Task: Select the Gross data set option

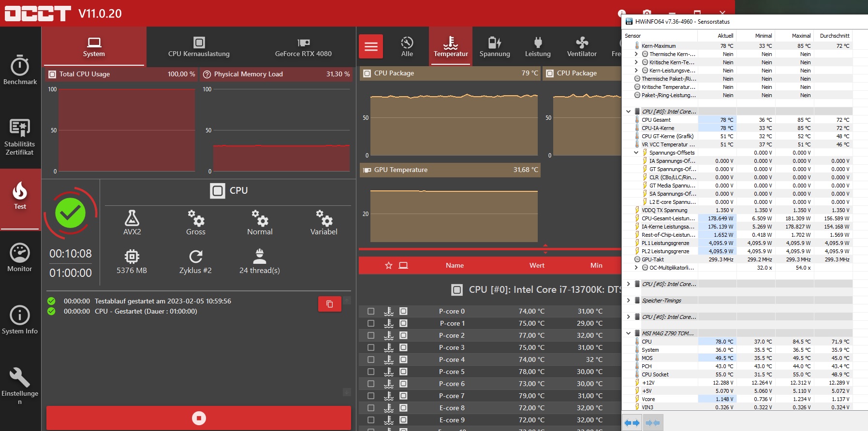Action: [x=196, y=223]
